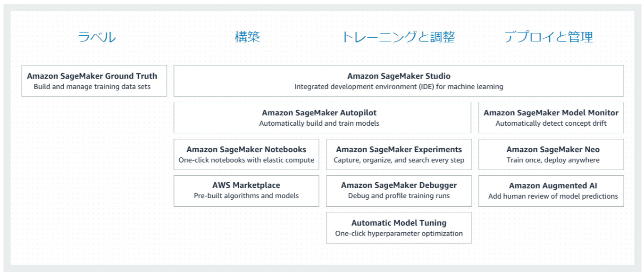Select the 構築 column heading
This screenshot has height=276, width=644.
pyautogui.click(x=247, y=37)
